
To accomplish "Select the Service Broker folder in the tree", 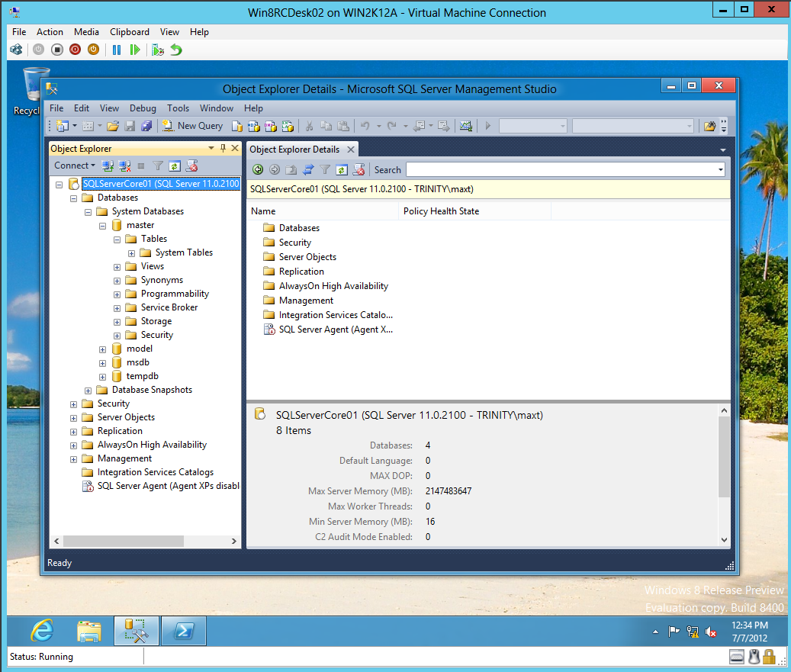I will [x=169, y=307].
